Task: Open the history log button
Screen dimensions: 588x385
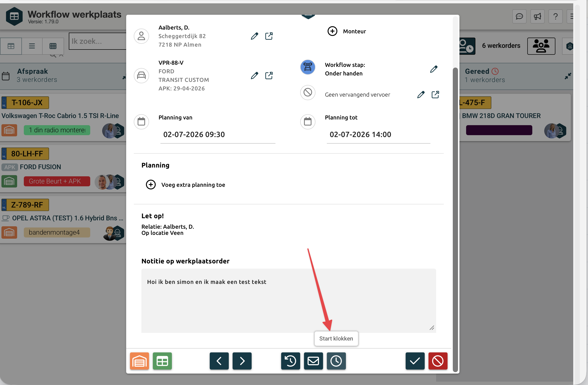Action: point(290,361)
